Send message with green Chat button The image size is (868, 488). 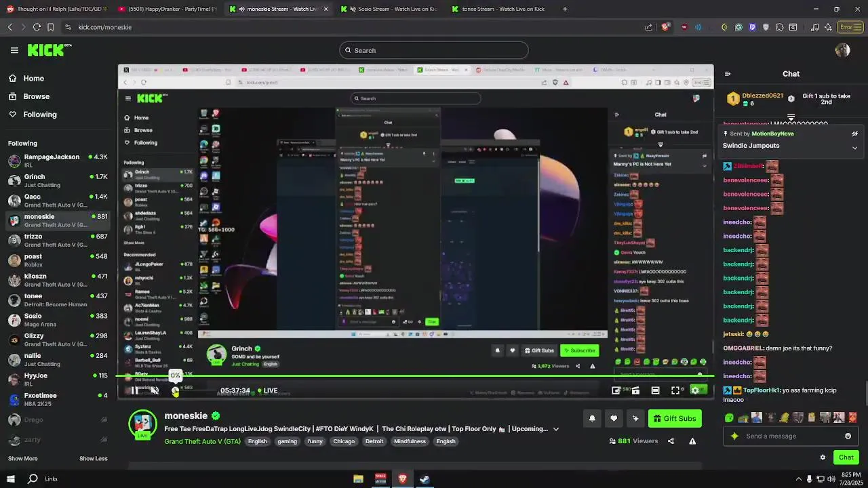pyautogui.click(x=846, y=457)
